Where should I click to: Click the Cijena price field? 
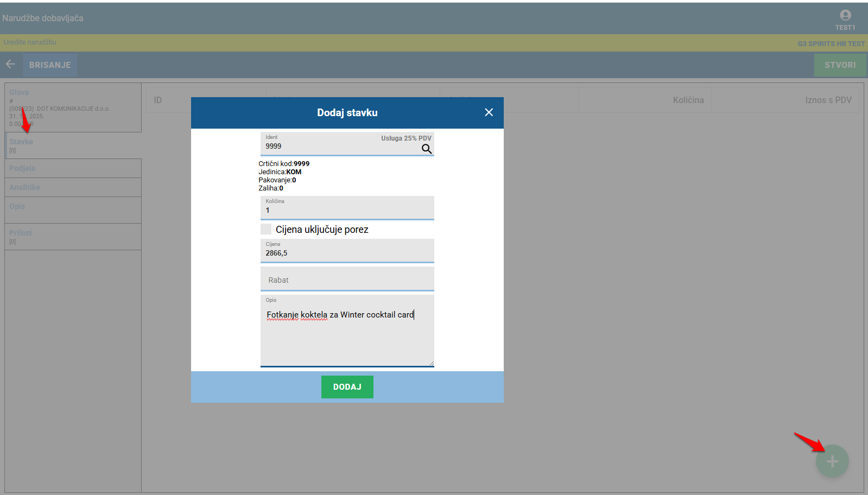pos(347,253)
